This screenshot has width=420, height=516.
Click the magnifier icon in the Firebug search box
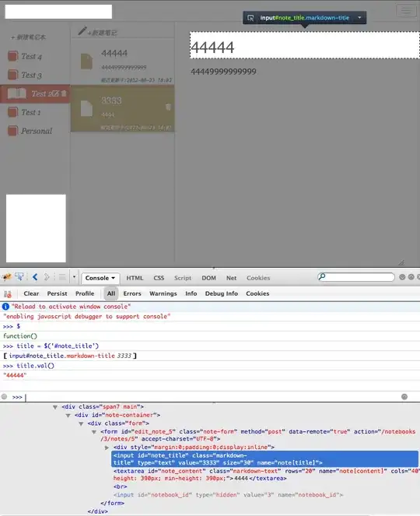(322, 276)
